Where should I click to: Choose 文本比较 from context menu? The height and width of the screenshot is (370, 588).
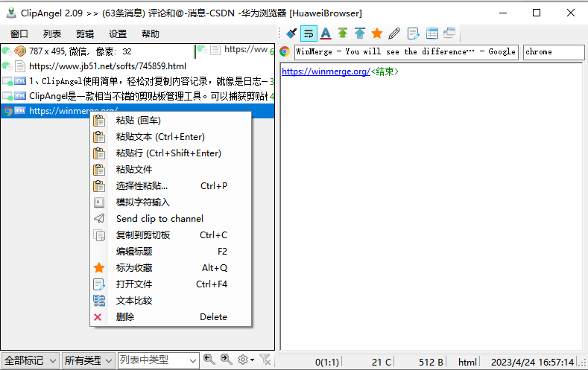coord(171,301)
